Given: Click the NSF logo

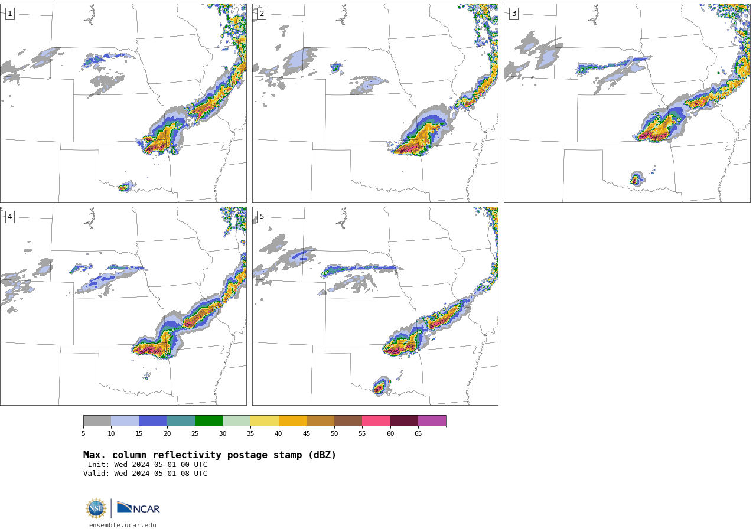Looking at the screenshot, I should point(96,508).
